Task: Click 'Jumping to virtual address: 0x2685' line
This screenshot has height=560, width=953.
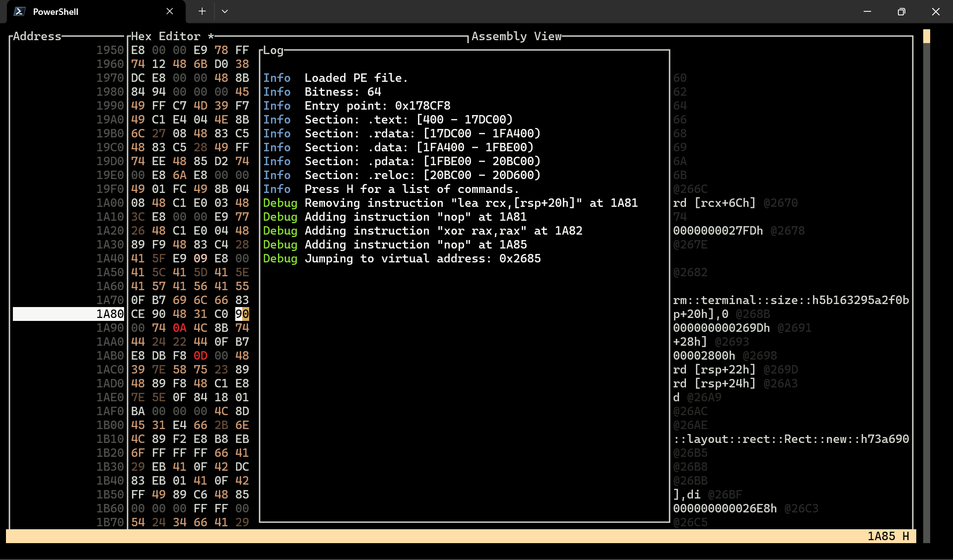Action: click(x=402, y=258)
